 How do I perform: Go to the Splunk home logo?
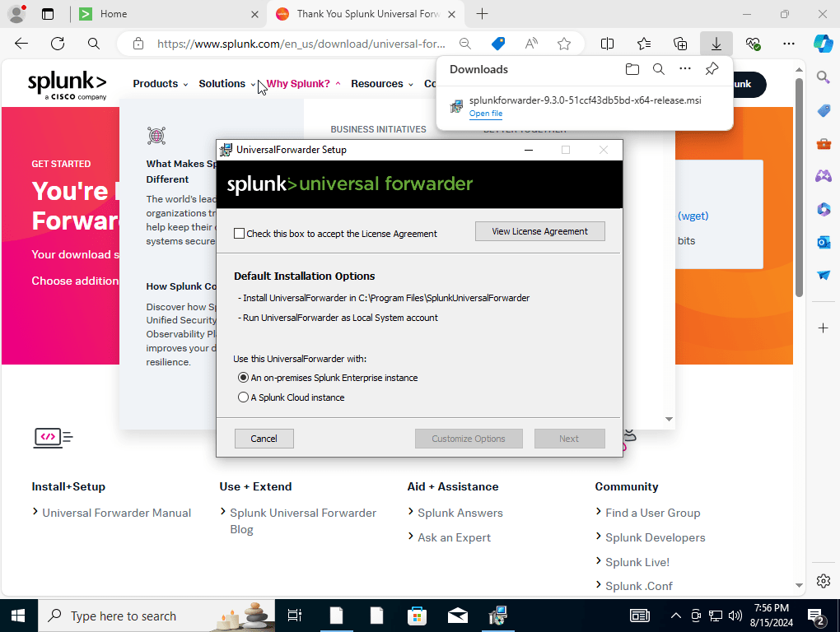tap(67, 85)
